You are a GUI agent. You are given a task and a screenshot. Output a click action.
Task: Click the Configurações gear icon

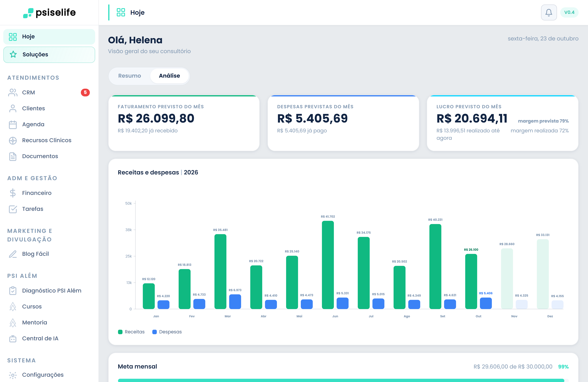coord(13,375)
